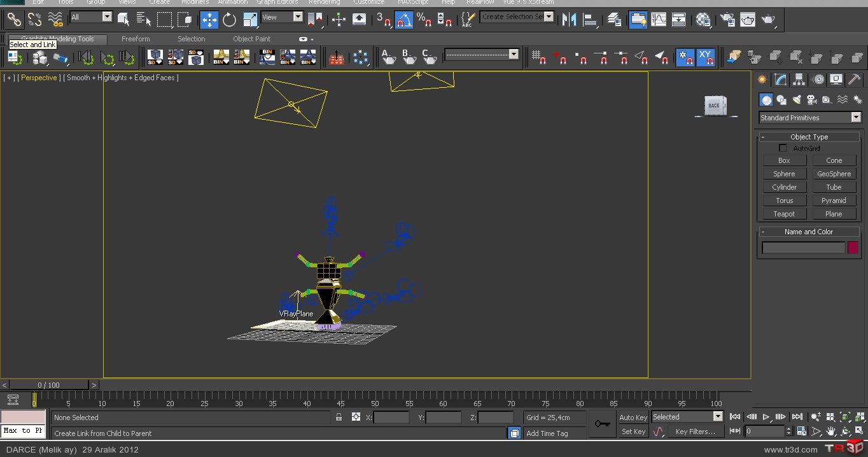Open the Utilities hammer panel icon
The width and height of the screenshot is (868, 457).
click(x=855, y=80)
